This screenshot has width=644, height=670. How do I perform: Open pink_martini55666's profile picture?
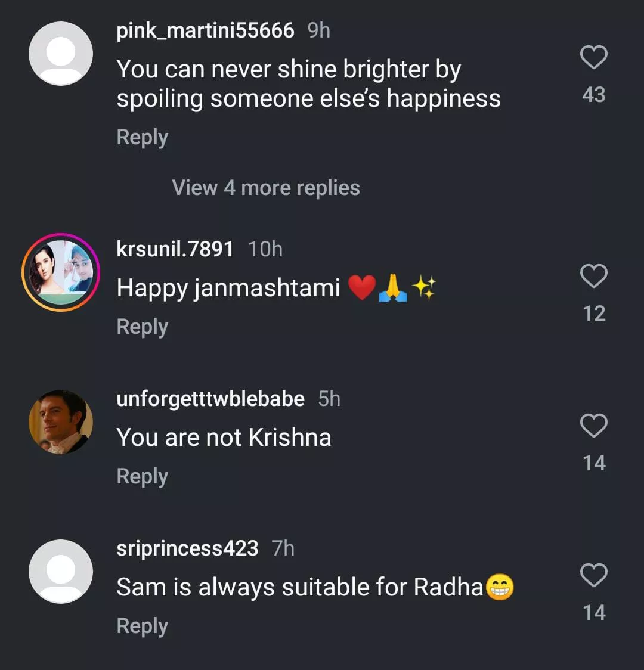(61, 54)
